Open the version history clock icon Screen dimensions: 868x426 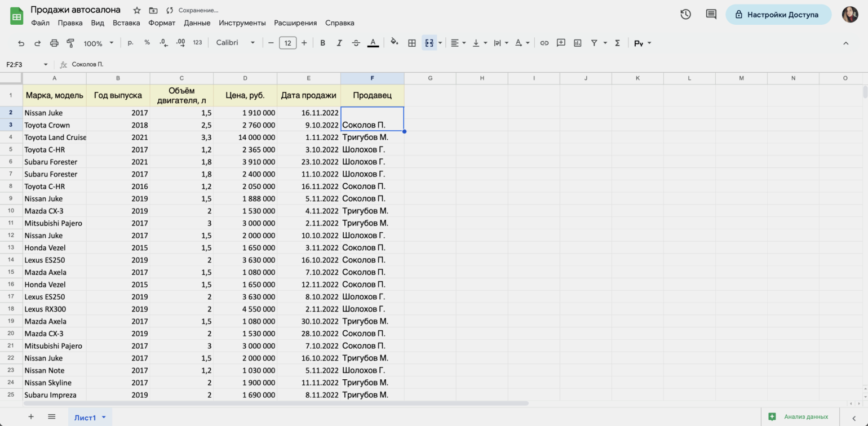(685, 15)
